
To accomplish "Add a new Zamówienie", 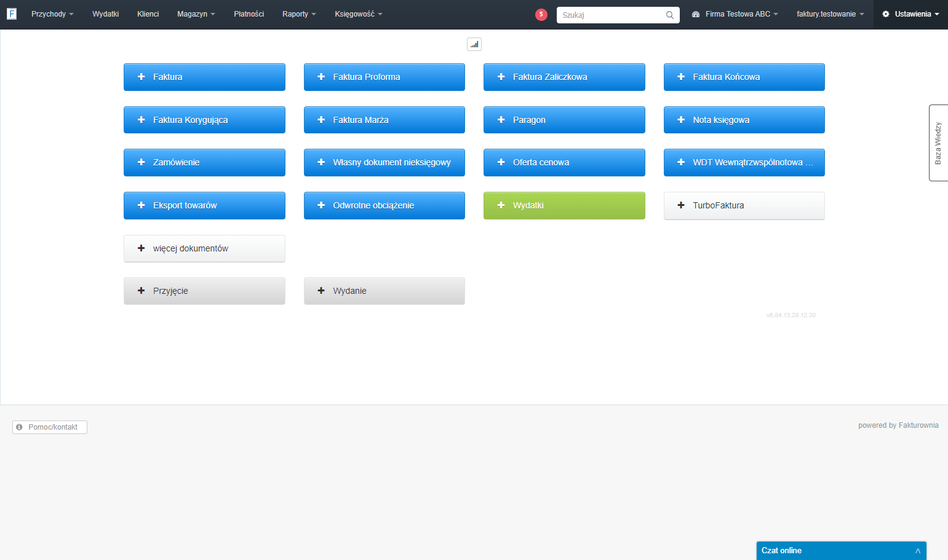I will [204, 162].
